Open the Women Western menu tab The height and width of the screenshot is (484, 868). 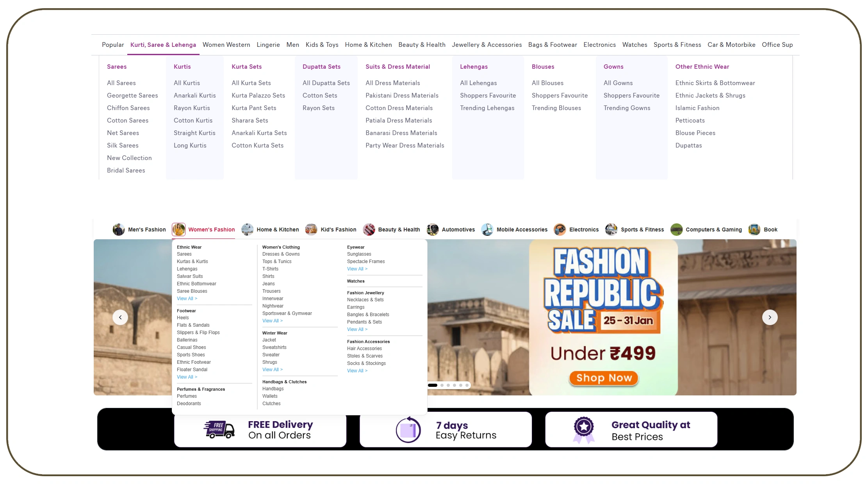pos(226,45)
